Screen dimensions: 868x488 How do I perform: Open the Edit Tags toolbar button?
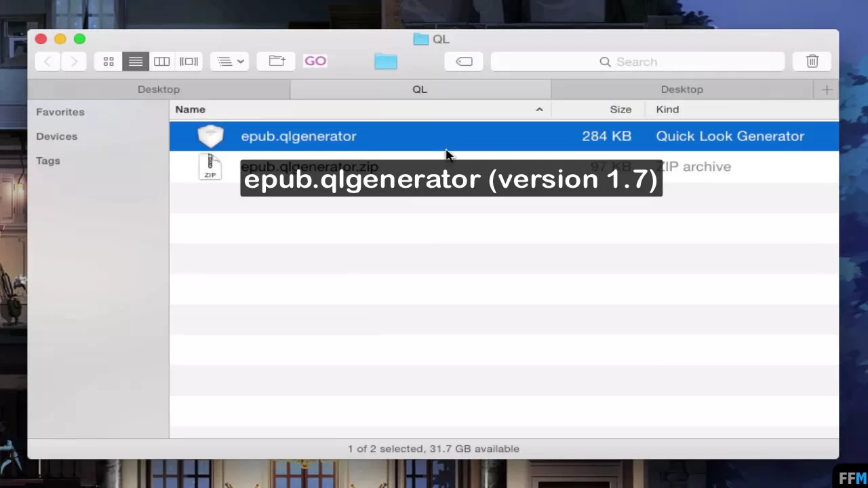click(x=464, y=62)
